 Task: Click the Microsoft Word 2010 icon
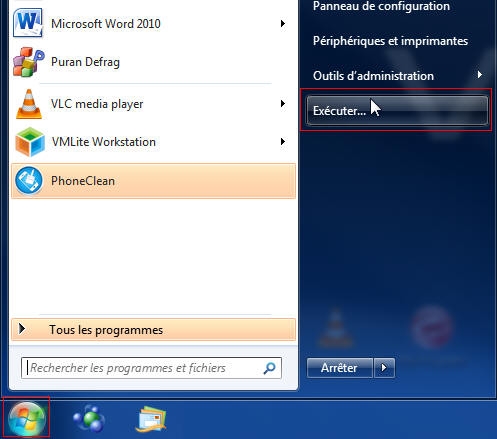[28, 23]
